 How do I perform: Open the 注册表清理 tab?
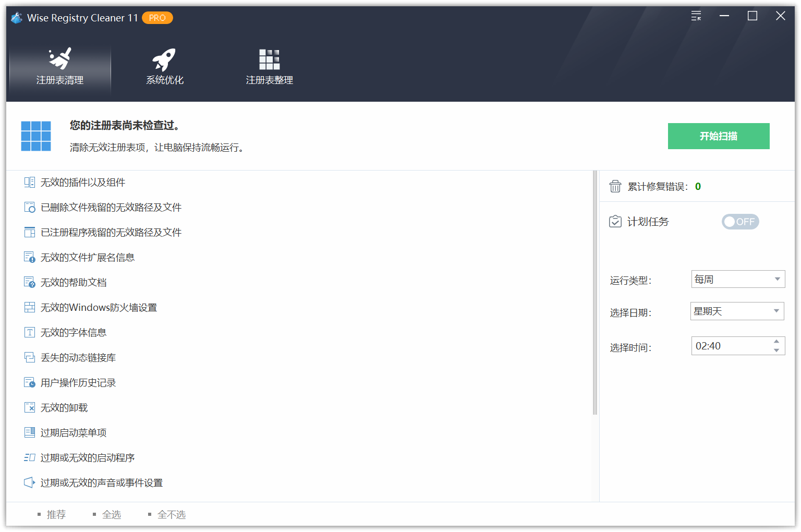pos(60,67)
